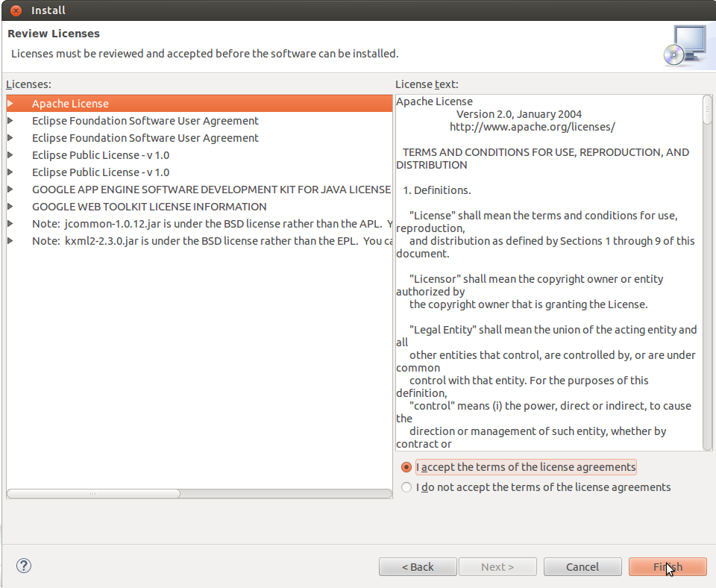Screen dimensions: 716x588
Task: Select 'I do not accept the terms' option
Action: 406,487
